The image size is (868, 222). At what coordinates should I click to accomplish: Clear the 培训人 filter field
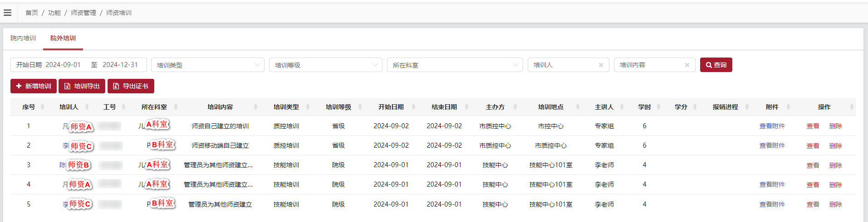click(x=601, y=65)
